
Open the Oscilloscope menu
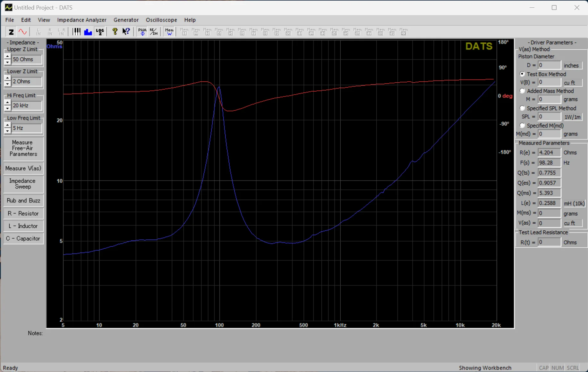click(161, 20)
